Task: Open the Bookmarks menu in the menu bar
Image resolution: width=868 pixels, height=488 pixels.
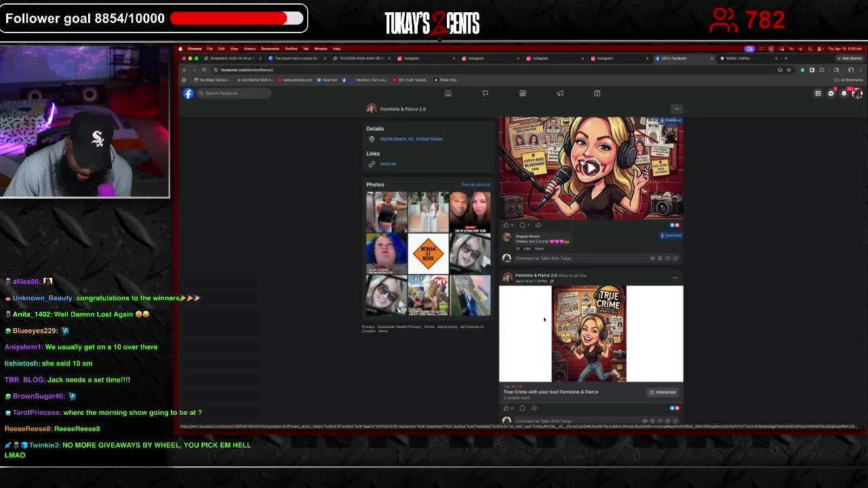Action: pos(270,49)
